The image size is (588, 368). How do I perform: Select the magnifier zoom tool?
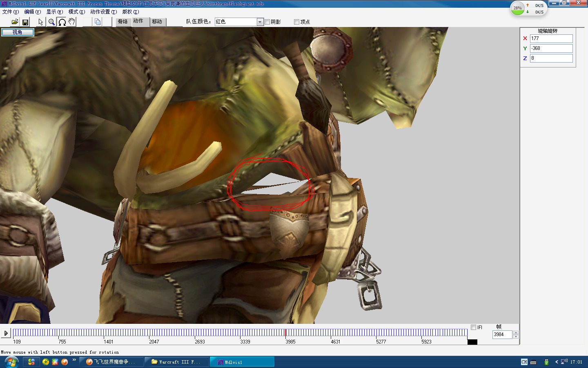point(51,22)
